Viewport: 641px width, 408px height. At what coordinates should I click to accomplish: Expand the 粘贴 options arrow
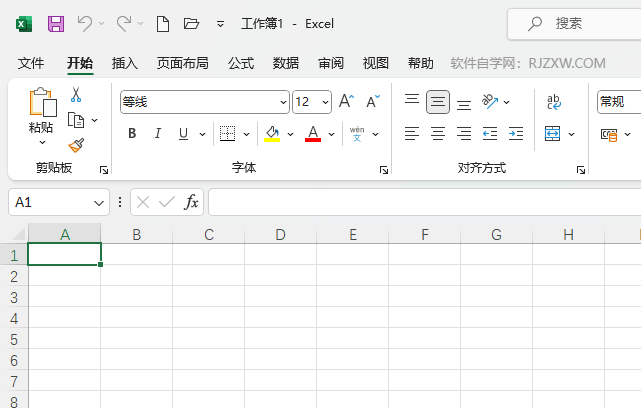click(42, 143)
